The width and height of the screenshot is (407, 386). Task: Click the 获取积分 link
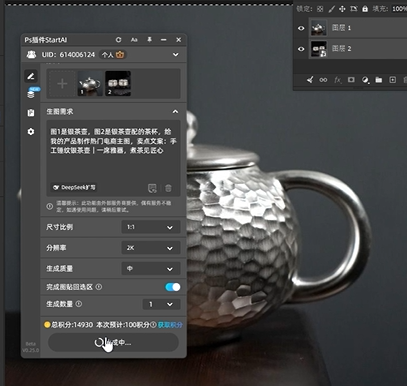[x=170, y=325]
